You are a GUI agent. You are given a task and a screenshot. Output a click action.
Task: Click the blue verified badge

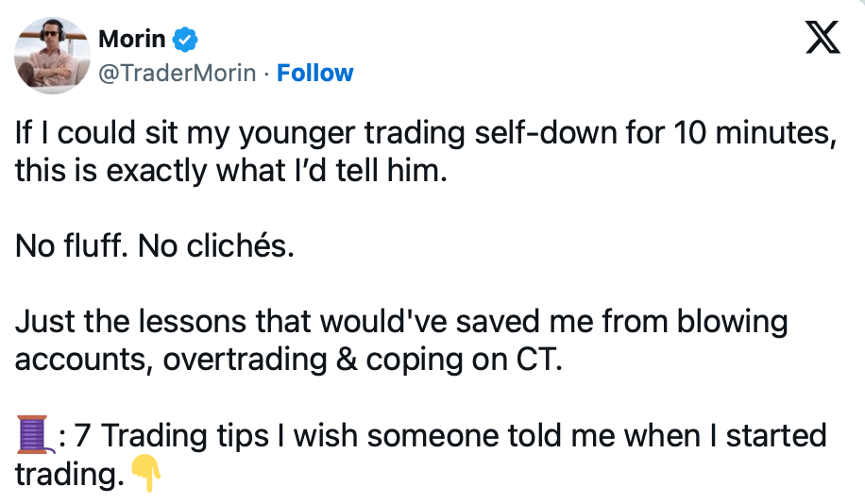click(185, 39)
